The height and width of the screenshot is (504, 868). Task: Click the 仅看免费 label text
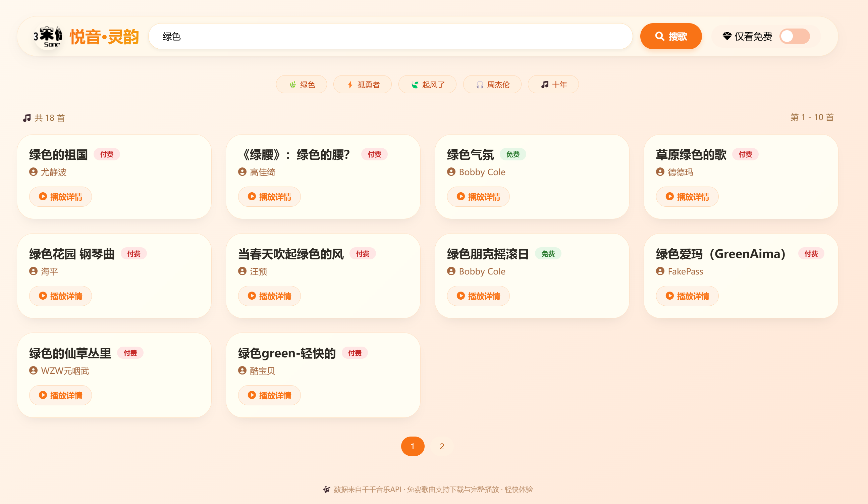(x=753, y=36)
